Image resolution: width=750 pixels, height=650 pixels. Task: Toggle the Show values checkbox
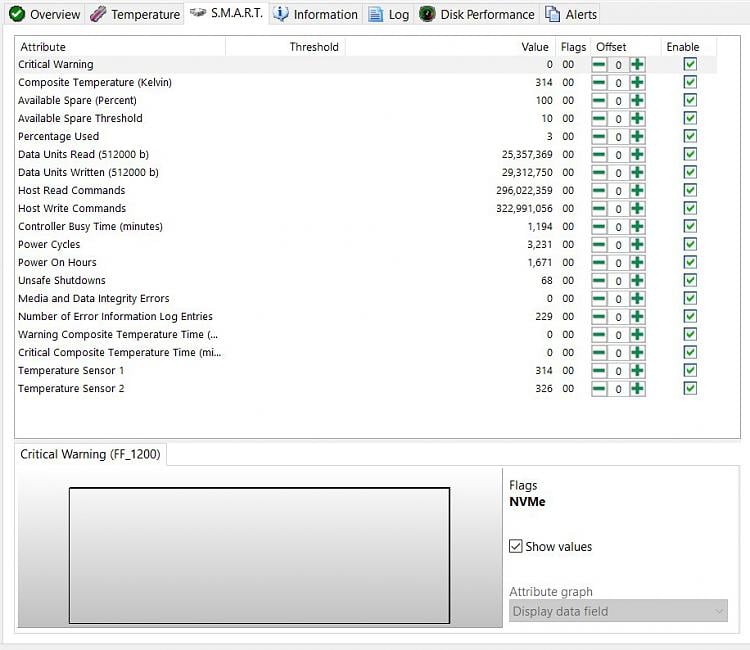(515, 546)
